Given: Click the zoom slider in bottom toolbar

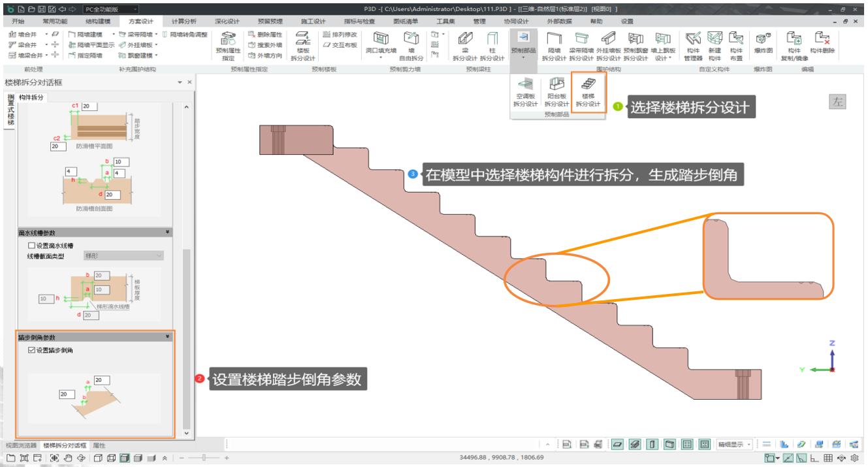Looking at the screenshot, I should 205,458.
